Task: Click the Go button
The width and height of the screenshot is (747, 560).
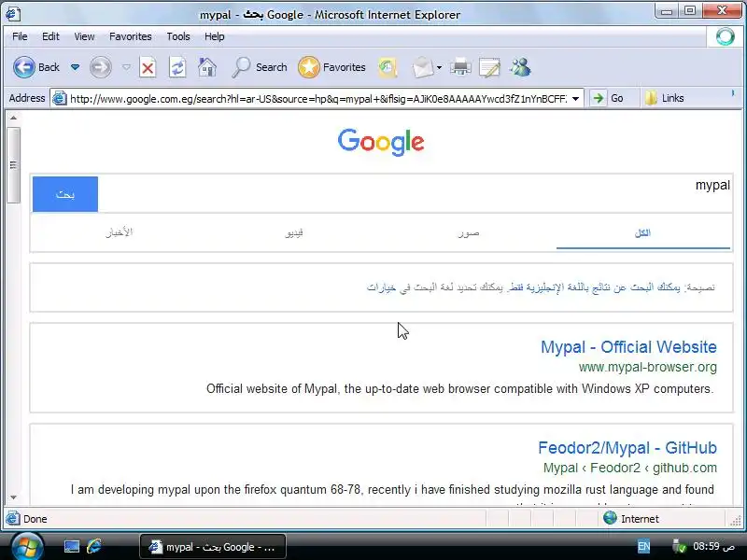Action: 608,98
